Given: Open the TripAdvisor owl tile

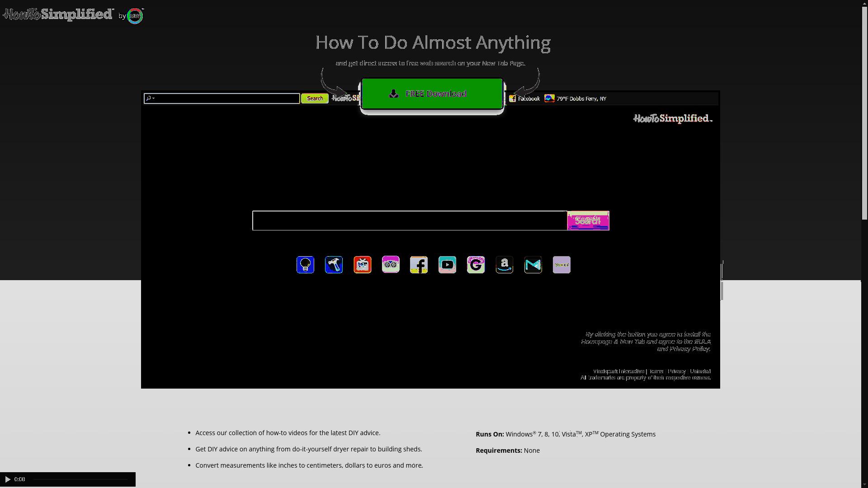Looking at the screenshot, I should [x=391, y=265].
